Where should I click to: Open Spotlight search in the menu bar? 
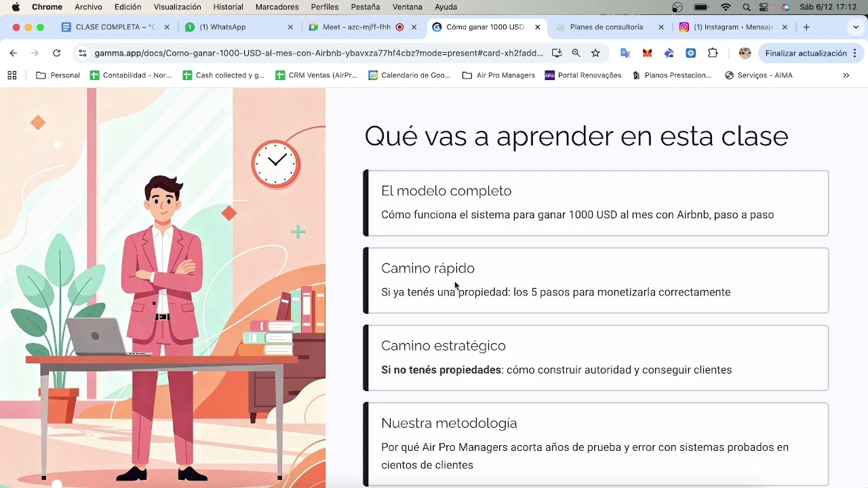(x=746, y=7)
